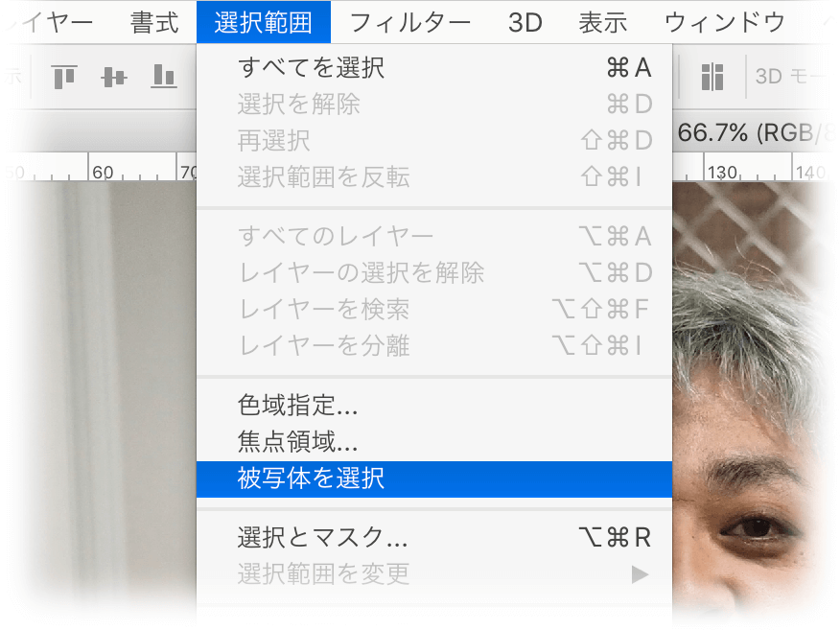Choose 選択とマスク... menu entry
This screenshot has height=630, width=840.
[x=434, y=537]
